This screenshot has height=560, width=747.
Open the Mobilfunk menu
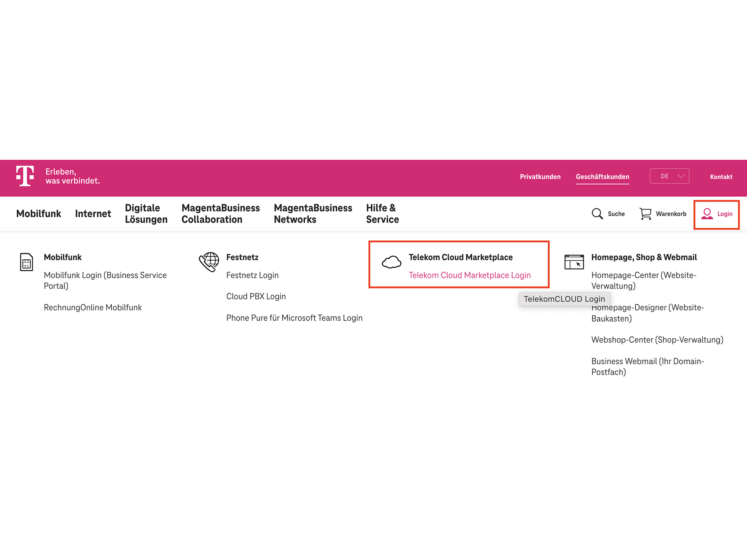(39, 213)
